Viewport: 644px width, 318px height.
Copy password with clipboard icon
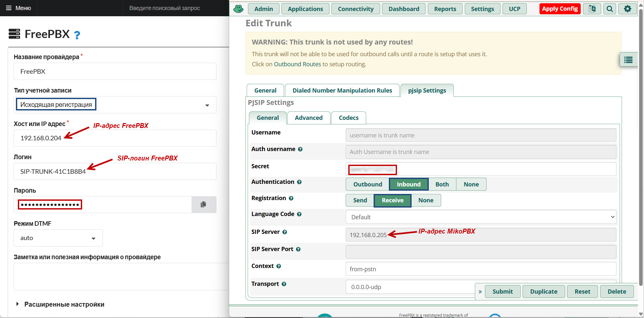tap(204, 204)
